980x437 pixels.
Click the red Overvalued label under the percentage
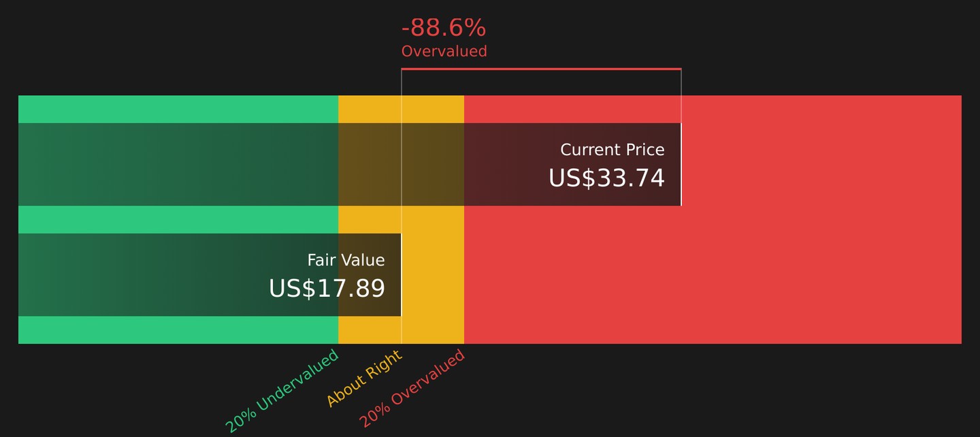tap(444, 51)
